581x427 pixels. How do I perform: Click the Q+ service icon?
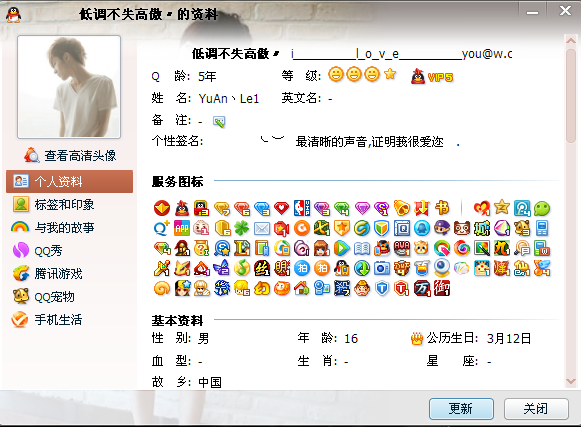point(162,228)
